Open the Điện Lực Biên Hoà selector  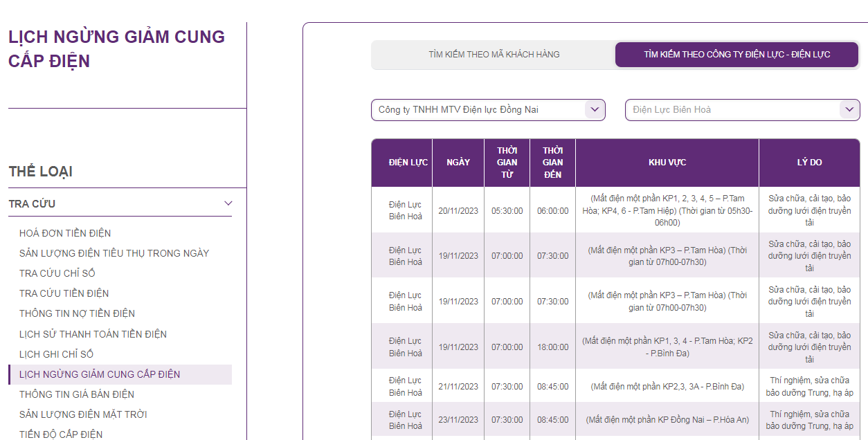(734, 110)
